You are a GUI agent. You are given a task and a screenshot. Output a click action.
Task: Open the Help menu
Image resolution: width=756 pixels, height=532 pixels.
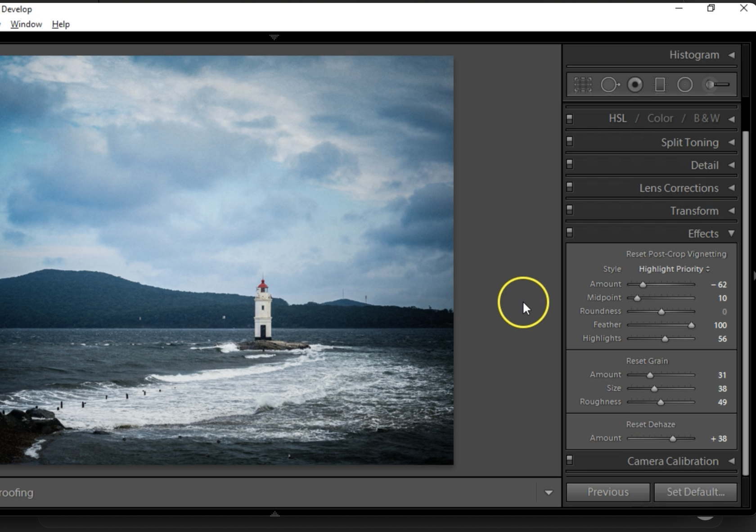point(61,24)
